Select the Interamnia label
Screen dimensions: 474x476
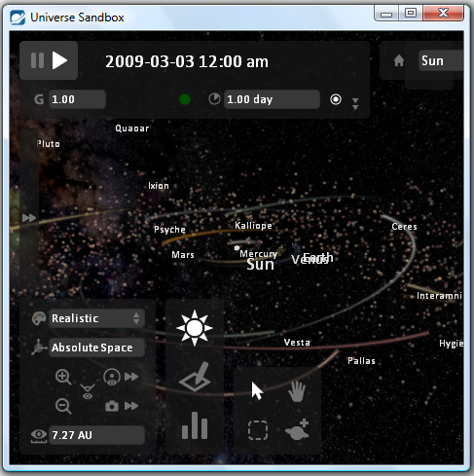point(439,296)
